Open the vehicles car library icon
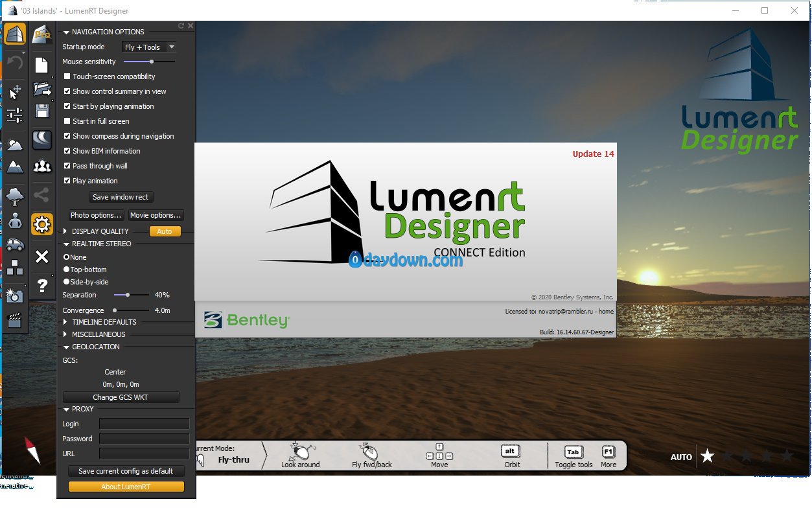Viewport: 812px width, 519px height. [14, 244]
